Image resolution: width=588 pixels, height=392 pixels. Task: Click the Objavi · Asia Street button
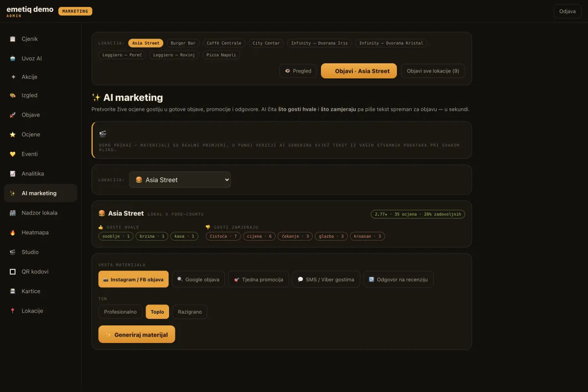[359, 71]
